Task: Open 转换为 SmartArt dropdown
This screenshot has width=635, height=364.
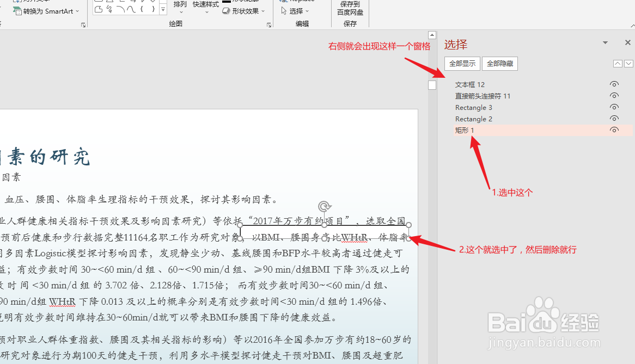Action: (46, 11)
